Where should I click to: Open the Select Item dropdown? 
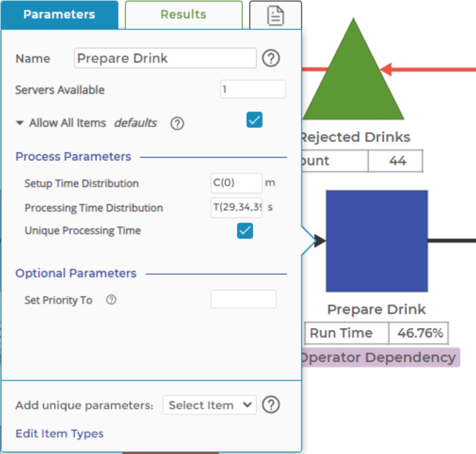(210, 405)
